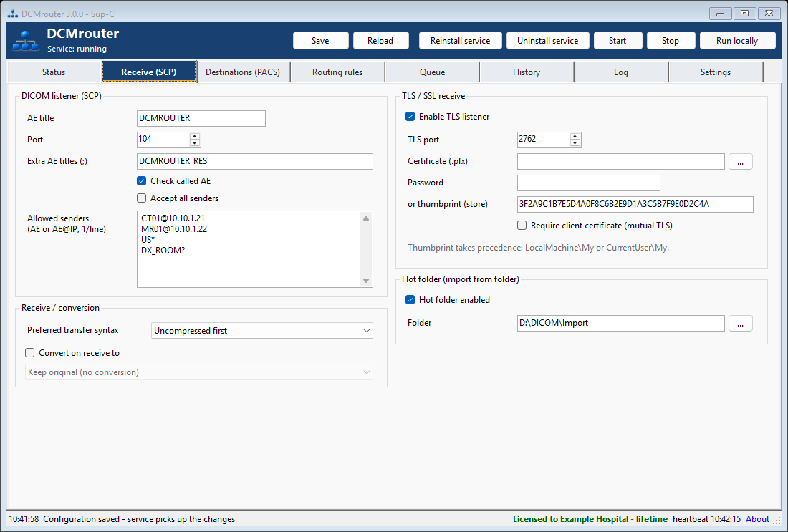788x532 pixels.
Task: Open the Settings tab
Action: click(x=715, y=72)
